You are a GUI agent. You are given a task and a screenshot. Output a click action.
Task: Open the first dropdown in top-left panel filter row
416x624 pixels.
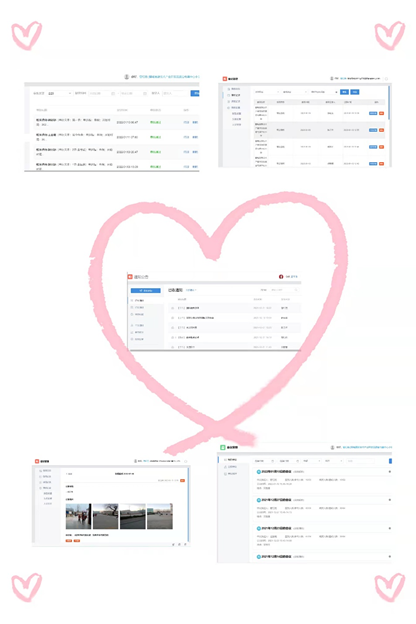click(59, 93)
